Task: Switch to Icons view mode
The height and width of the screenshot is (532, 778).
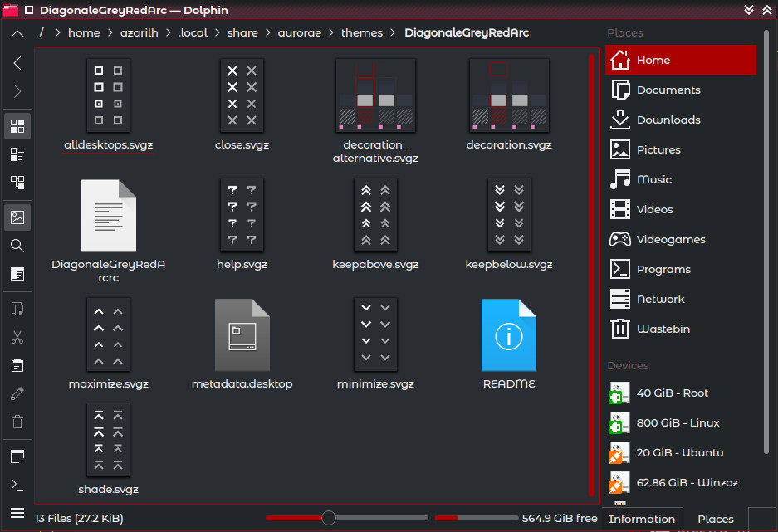Action: (x=17, y=126)
